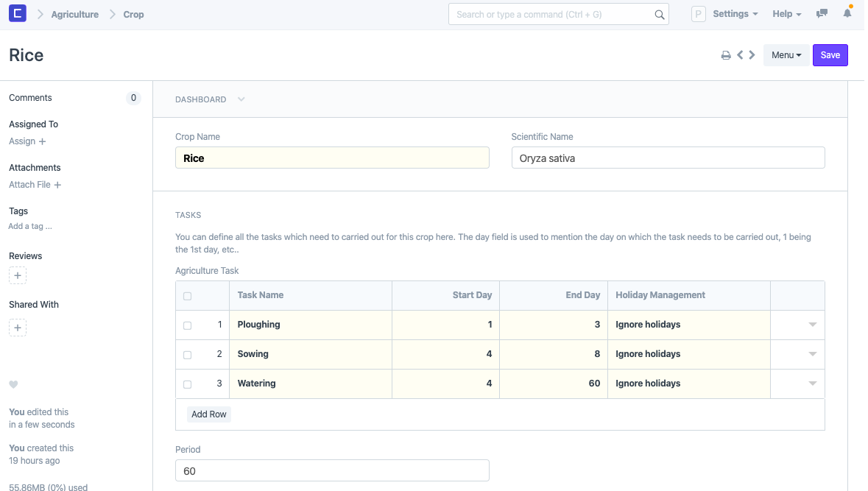
Task: Add a review with plus icon
Action: click(x=18, y=275)
